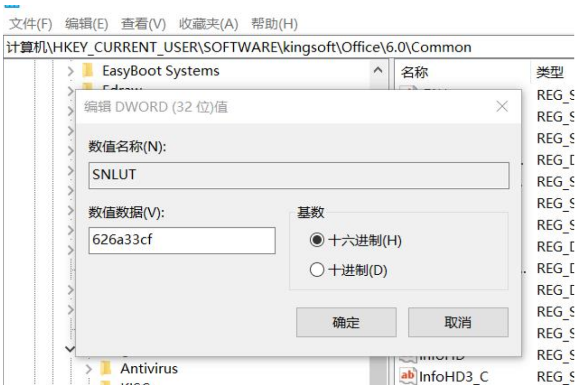The width and height of the screenshot is (582, 392).
Task: Open the 收藏夹(A) favorites menu
Action: [x=208, y=24]
